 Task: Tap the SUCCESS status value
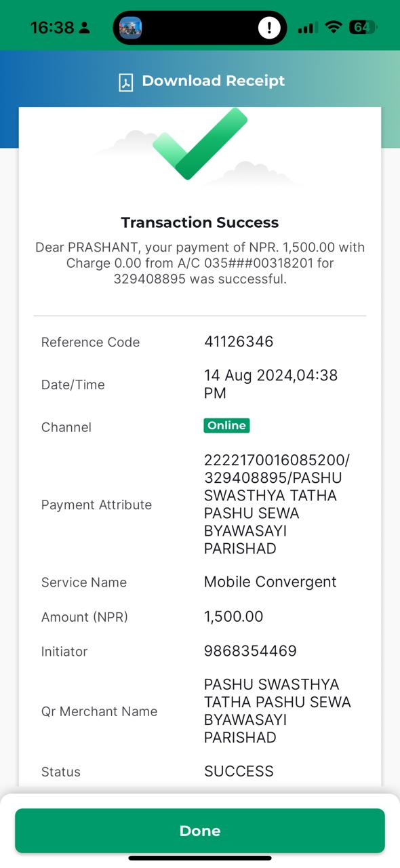(239, 771)
